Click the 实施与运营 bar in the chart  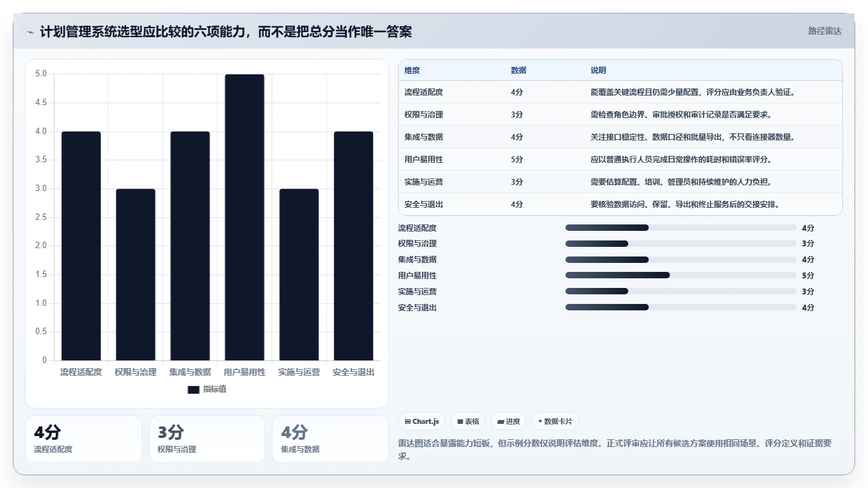(299, 274)
